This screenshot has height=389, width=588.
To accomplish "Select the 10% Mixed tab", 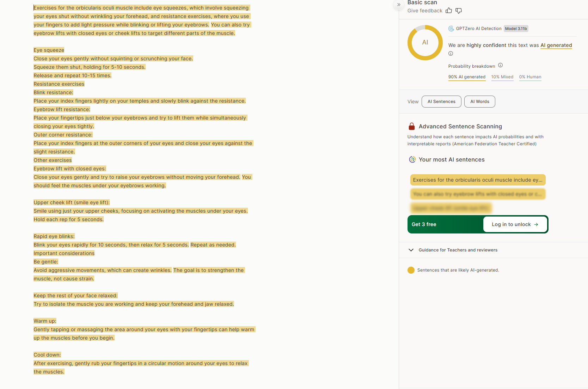I will click(x=502, y=77).
